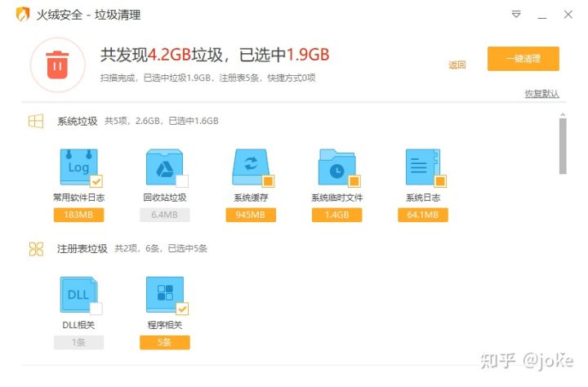This screenshot has width=588, height=387.
Task: Select the DLL相关 icon
Action: pyautogui.click(x=78, y=295)
